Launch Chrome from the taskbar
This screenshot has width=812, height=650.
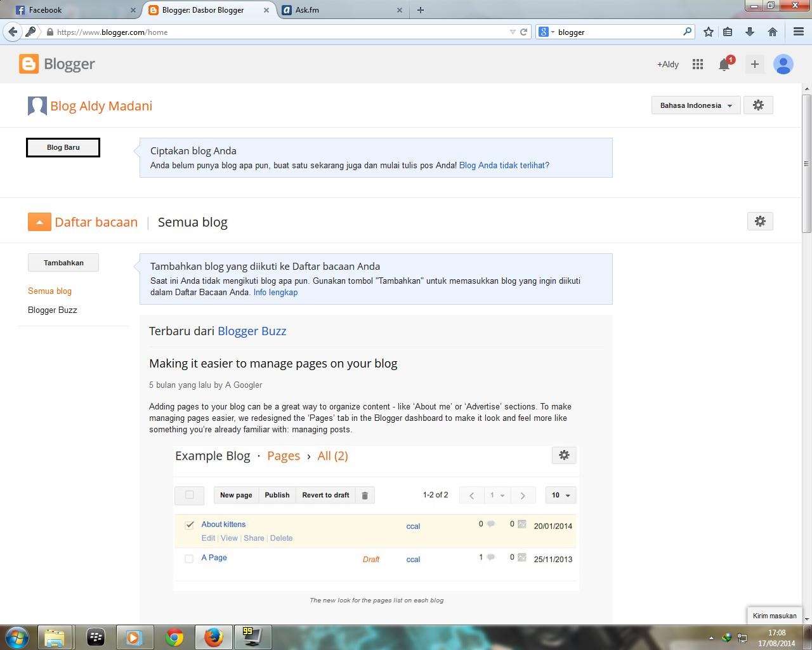pos(174,637)
